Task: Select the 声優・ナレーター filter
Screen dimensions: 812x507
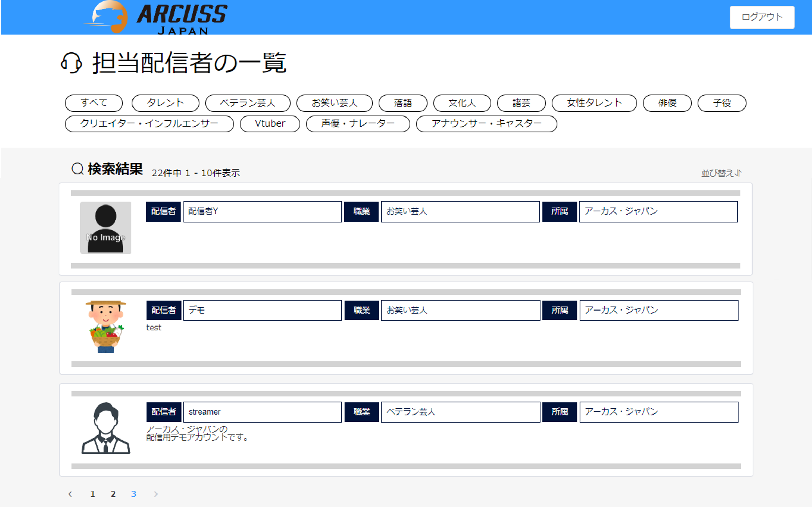Action: point(358,124)
